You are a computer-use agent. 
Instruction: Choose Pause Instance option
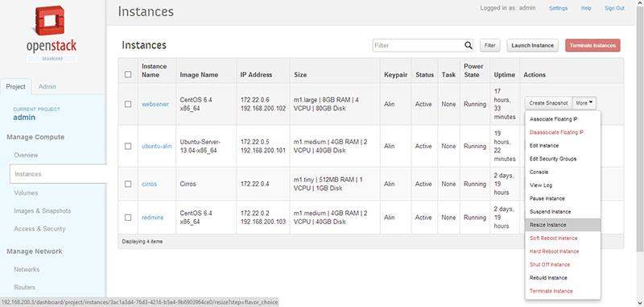click(563, 198)
